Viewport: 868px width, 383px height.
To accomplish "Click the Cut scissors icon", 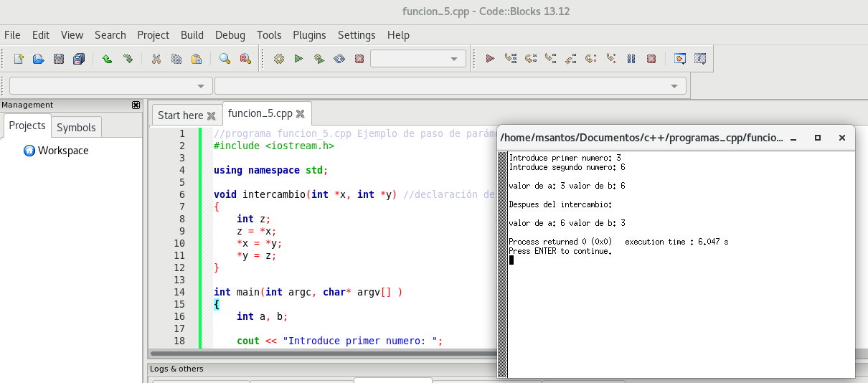I will (156, 59).
